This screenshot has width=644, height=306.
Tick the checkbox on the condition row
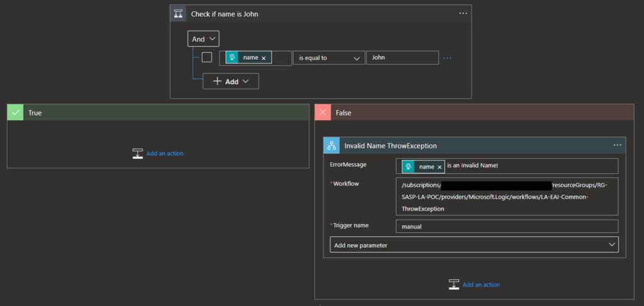click(207, 58)
